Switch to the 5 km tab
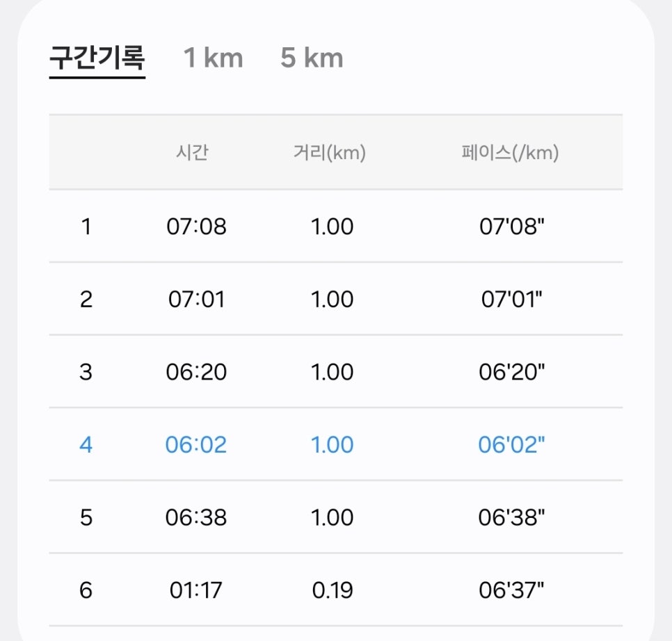 click(312, 58)
